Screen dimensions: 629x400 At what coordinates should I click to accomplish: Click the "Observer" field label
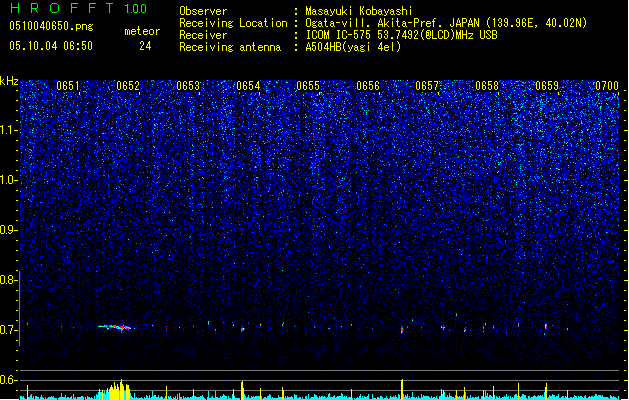[203, 11]
